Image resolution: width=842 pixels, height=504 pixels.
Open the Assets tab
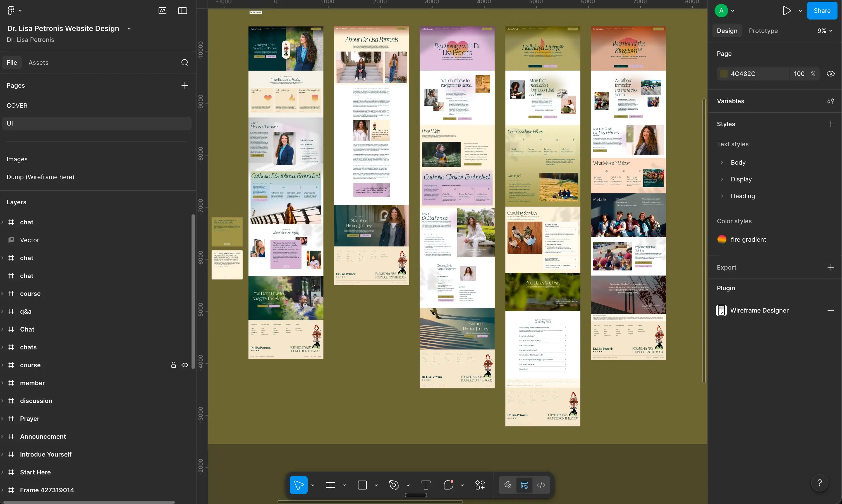click(38, 63)
